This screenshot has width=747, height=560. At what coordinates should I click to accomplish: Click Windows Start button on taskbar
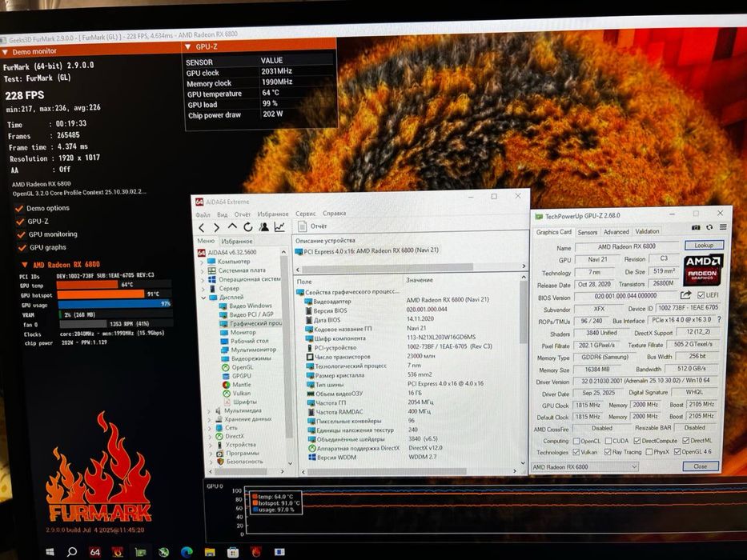50,552
